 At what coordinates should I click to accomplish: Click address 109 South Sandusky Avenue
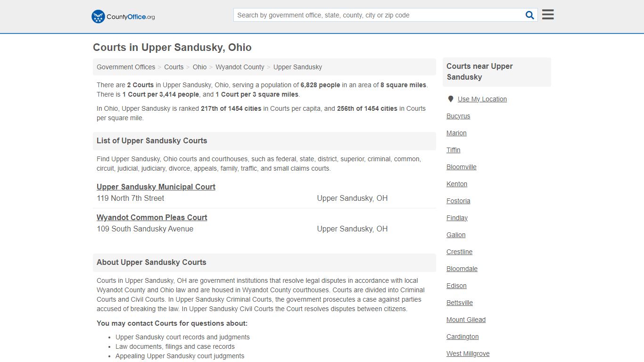145,229
